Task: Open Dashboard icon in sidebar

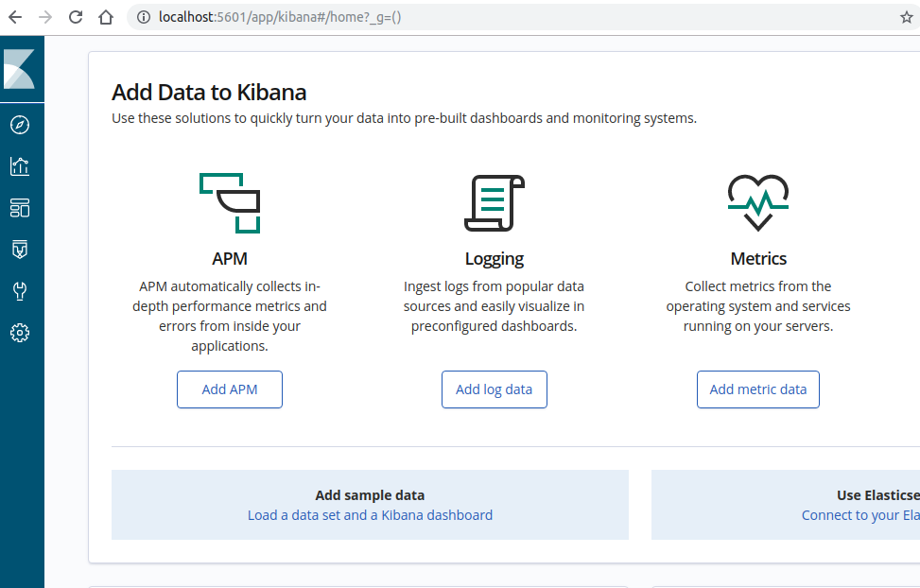Action: click(x=19, y=208)
